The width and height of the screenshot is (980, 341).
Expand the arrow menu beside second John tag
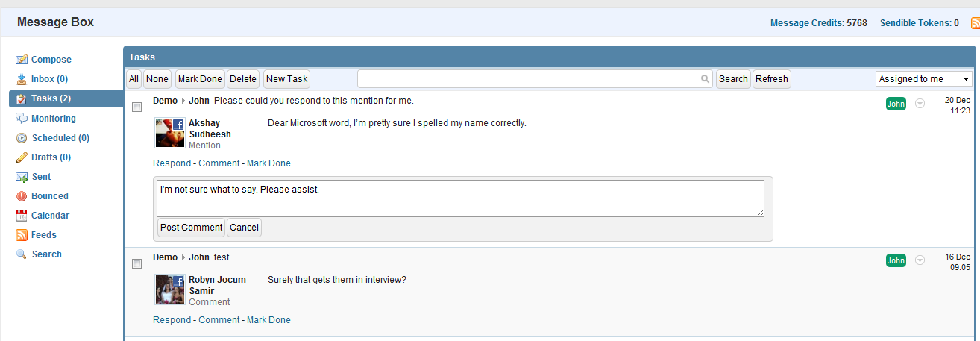point(920,260)
